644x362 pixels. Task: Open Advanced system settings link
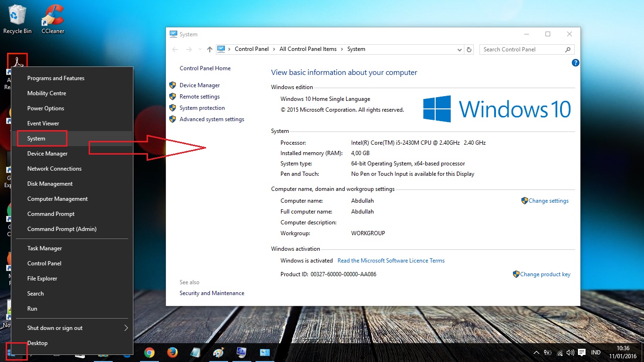pyautogui.click(x=212, y=119)
